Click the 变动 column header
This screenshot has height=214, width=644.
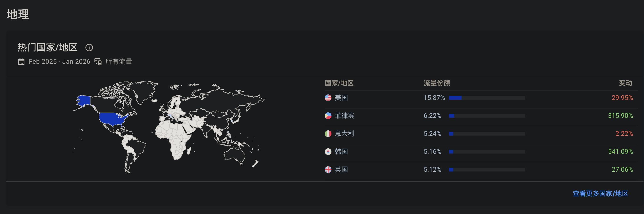pyautogui.click(x=625, y=83)
